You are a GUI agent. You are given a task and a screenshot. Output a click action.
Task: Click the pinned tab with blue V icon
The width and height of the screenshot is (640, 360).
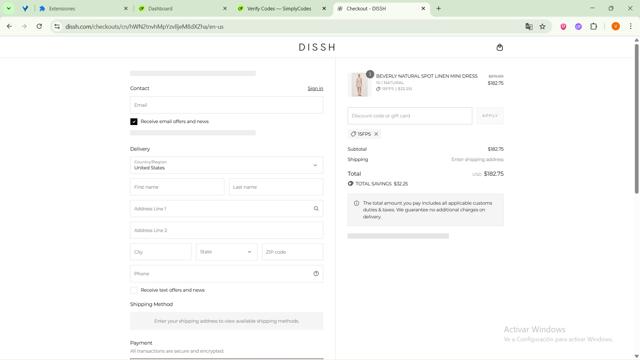pyautogui.click(x=25, y=8)
